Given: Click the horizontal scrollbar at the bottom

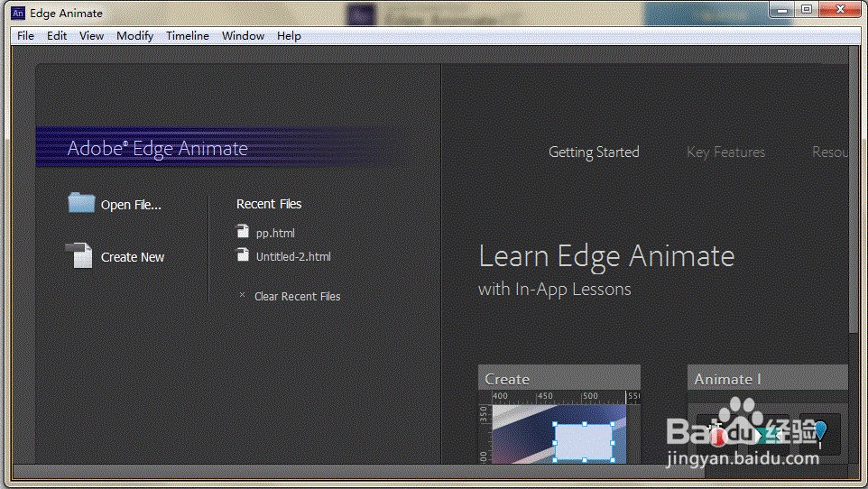Looking at the screenshot, I should [x=359, y=471].
